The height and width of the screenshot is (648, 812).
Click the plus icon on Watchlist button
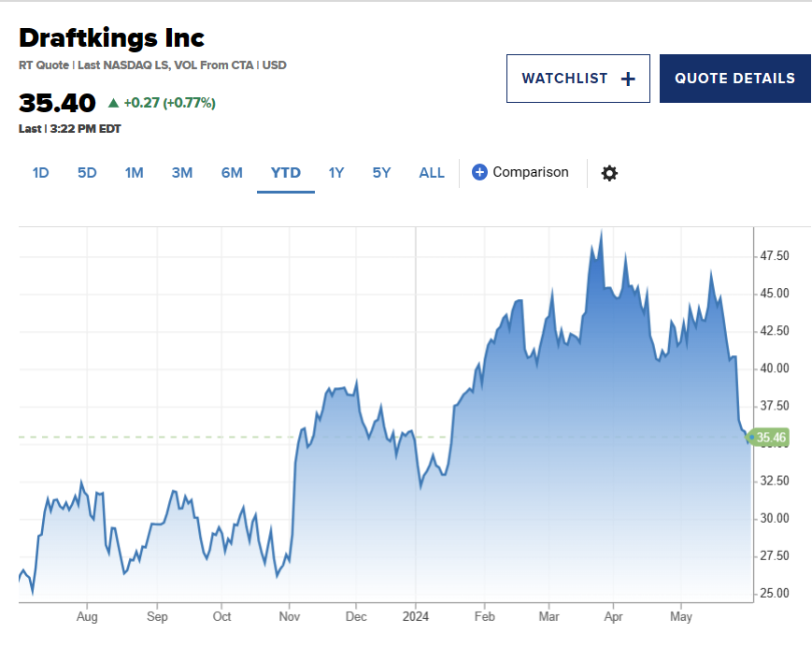tap(628, 79)
